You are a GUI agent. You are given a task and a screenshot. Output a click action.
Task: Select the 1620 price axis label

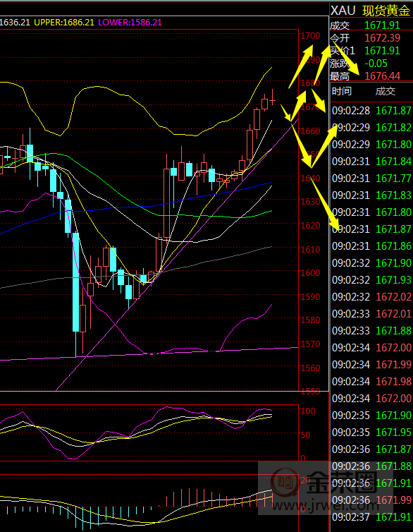pos(311,225)
